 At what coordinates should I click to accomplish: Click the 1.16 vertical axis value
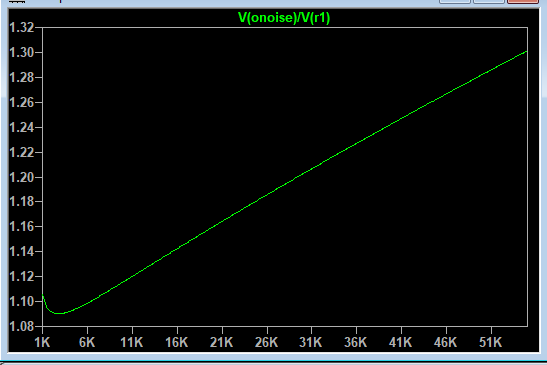point(21,226)
